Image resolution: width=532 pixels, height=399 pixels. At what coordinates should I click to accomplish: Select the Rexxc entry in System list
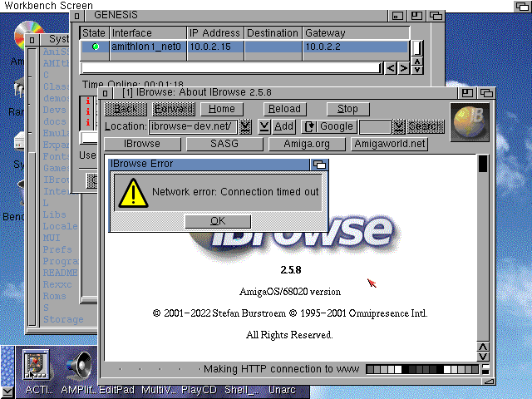(x=57, y=284)
